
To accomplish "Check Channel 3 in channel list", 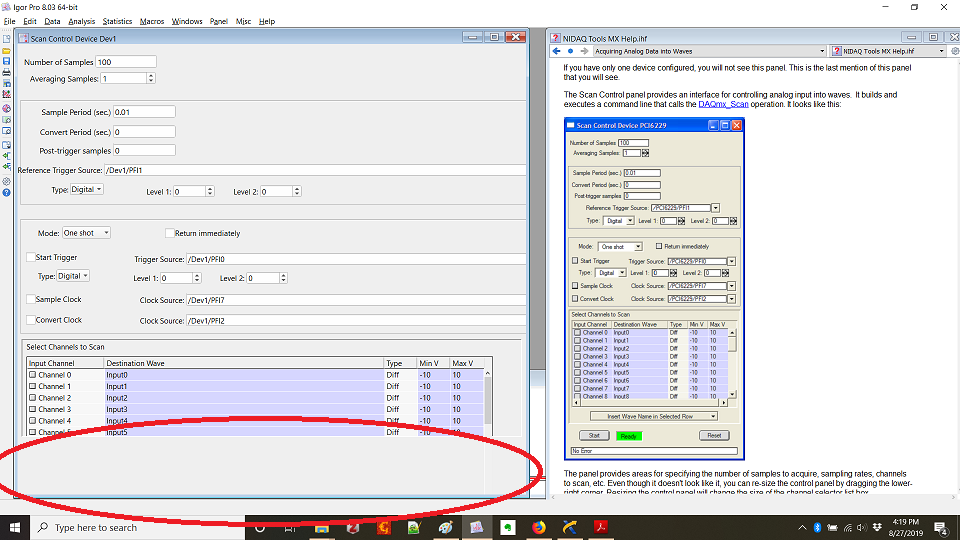I will point(32,409).
